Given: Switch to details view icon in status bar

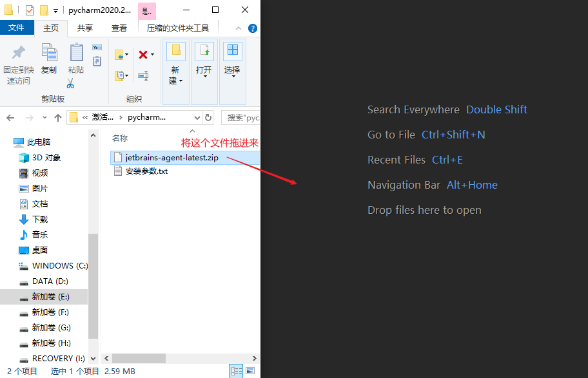Looking at the screenshot, I should coord(236,372).
